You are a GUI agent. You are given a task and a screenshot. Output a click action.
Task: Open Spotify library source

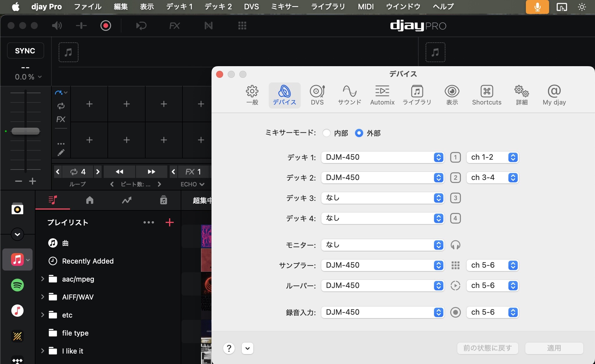pyautogui.click(x=17, y=285)
